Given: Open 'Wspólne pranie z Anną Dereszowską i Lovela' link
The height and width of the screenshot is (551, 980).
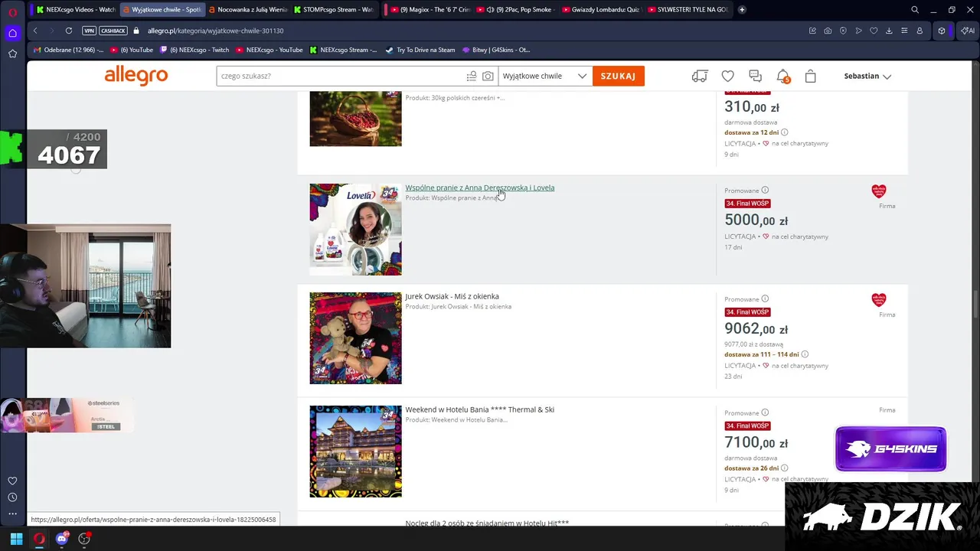Looking at the screenshot, I should 479,187.
